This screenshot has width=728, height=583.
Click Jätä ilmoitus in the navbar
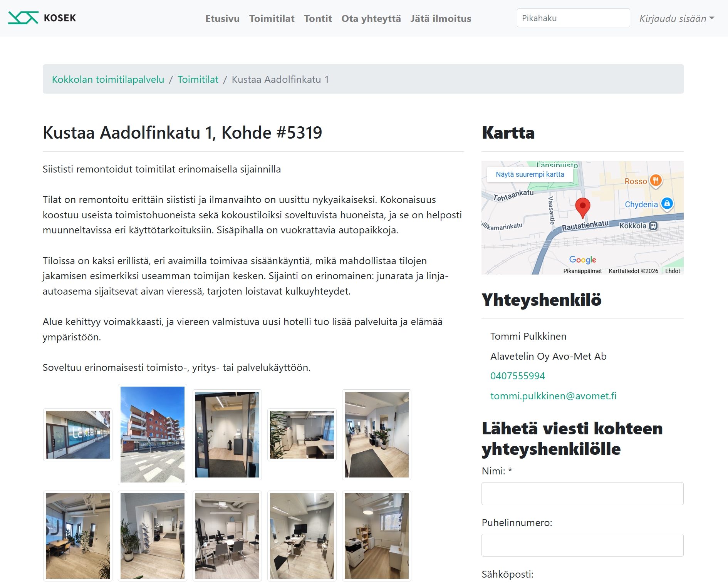[x=441, y=18]
